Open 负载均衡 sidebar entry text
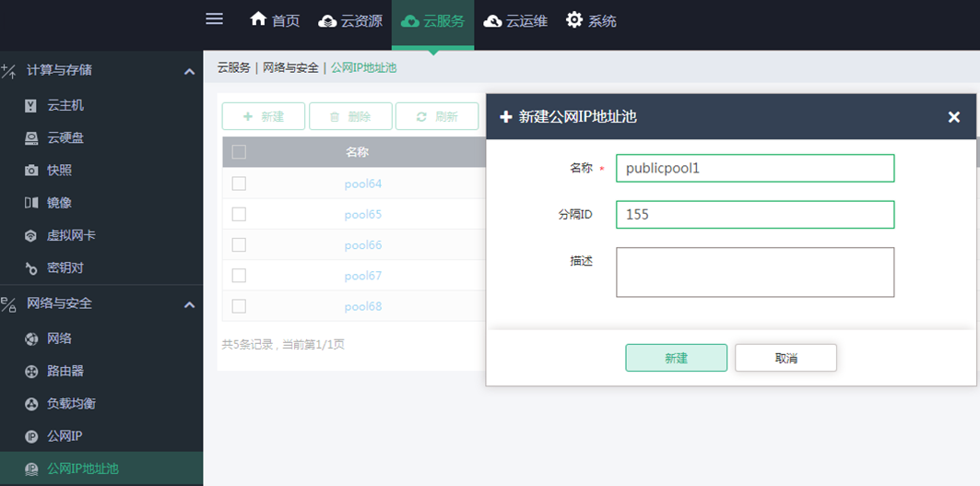This screenshot has width=980, height=486. click(71, 404)
